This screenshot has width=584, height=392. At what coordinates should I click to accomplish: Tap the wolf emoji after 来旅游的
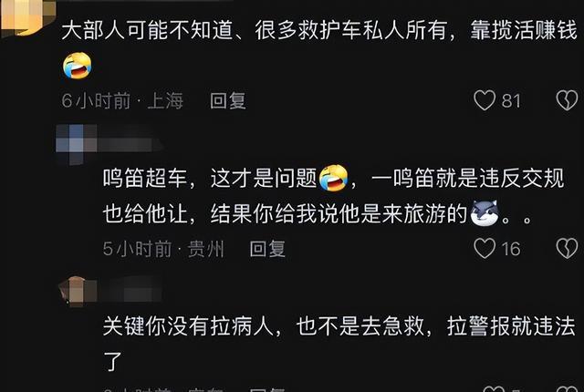pyautogui.click(x=485, y=214)
